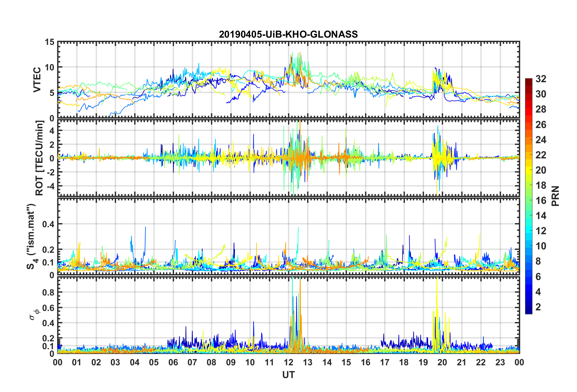Click the -2 tick on the ROT axis
This screenshot has width=577, height=392.
click(50, 172)
